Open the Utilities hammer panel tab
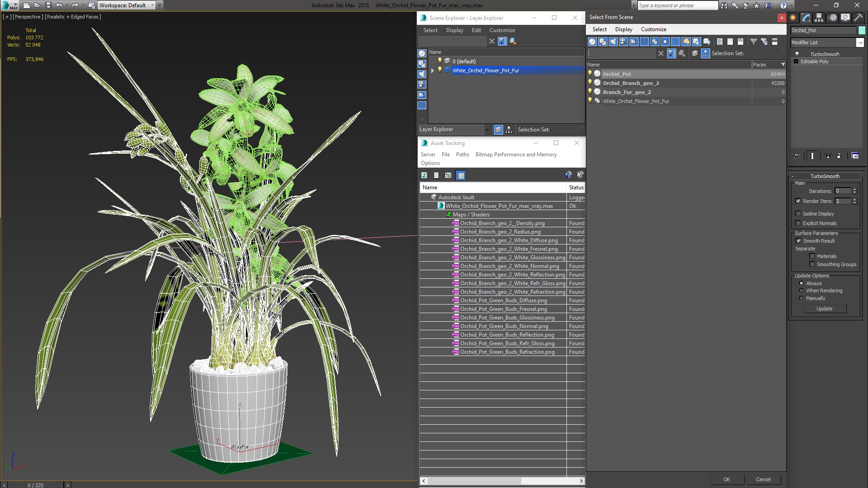 coord(858,18)
